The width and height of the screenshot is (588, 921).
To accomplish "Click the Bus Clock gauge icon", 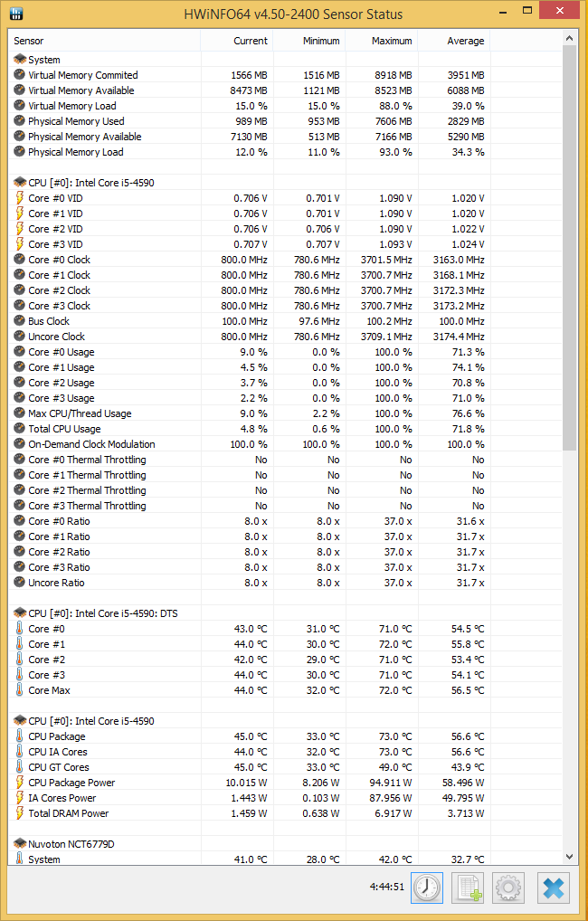I will (19, 320).
